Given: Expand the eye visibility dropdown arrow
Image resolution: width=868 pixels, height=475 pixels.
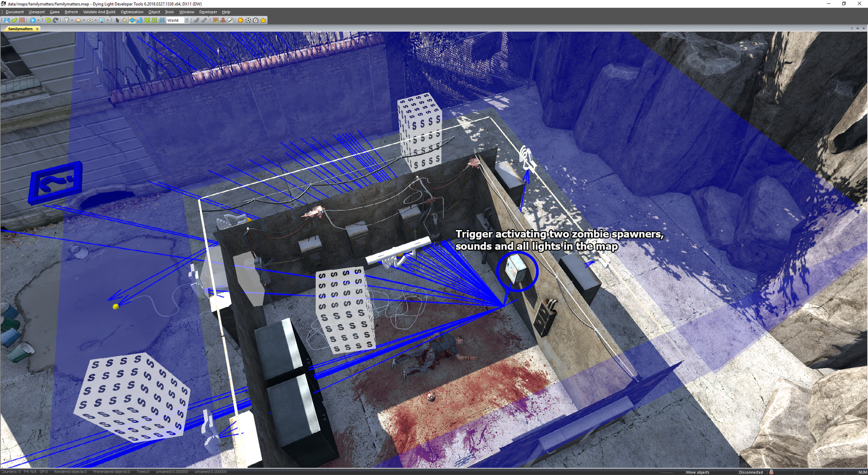Looking at the screenshot, I should click(95, 20).
